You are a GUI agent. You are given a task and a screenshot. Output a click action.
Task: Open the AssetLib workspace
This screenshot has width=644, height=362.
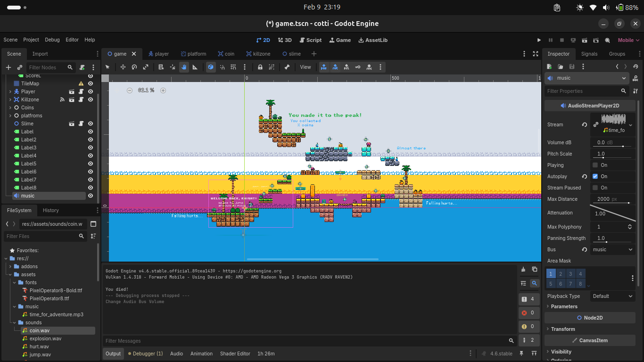pos(373,40)
